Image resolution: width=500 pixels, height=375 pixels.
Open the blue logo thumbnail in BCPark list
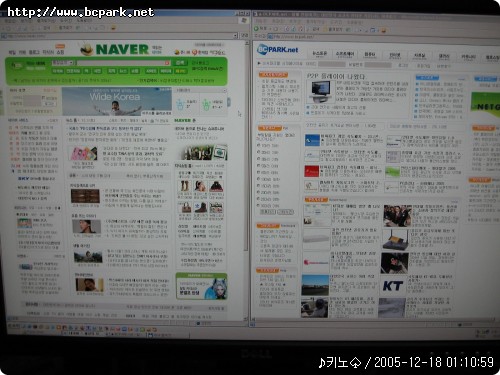point(312,141)
